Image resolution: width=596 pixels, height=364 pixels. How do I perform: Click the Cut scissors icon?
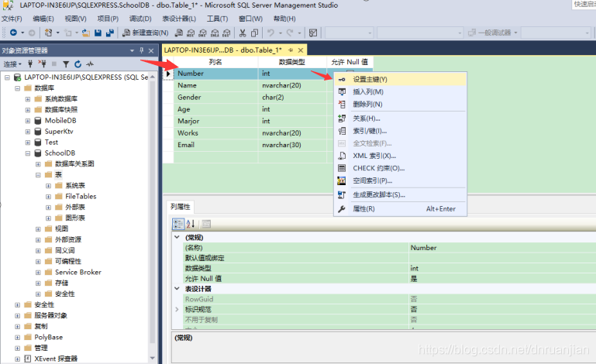tap(243, 33)
